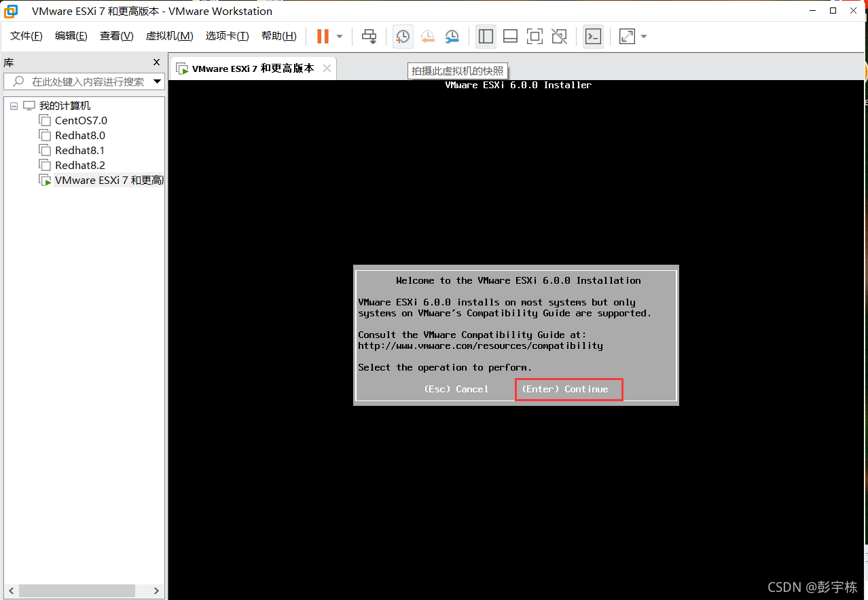Take a snapshot of this virtual machine

point(403,37)
